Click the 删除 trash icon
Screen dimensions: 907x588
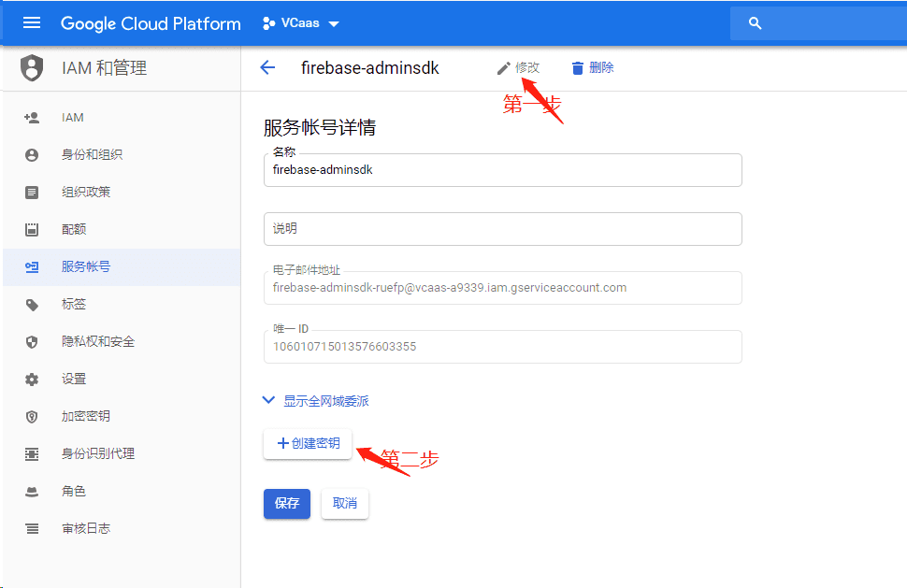pos(577,66)
